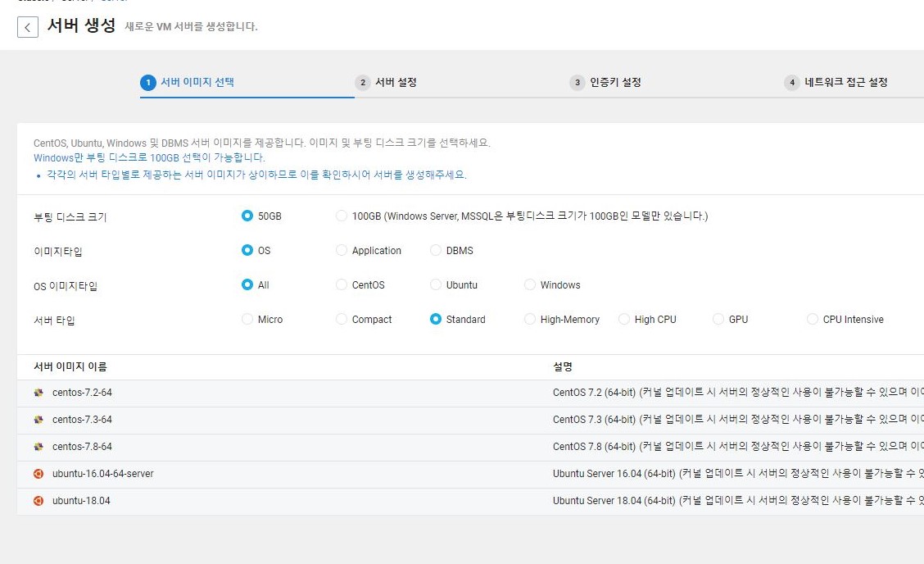Viewport: 924px width, 564px height.
Task: Choose OS image type
Action: coord(247,250)
